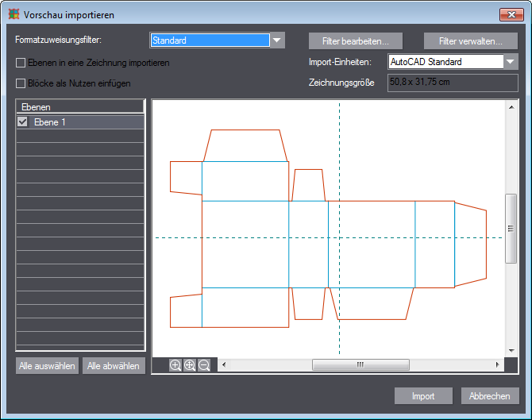The height and width of the screenshot is (420, 532).
Task: Click the Zeichnungsgröße 50,8 x 31,75 cm field
Action: coord(453,83)
